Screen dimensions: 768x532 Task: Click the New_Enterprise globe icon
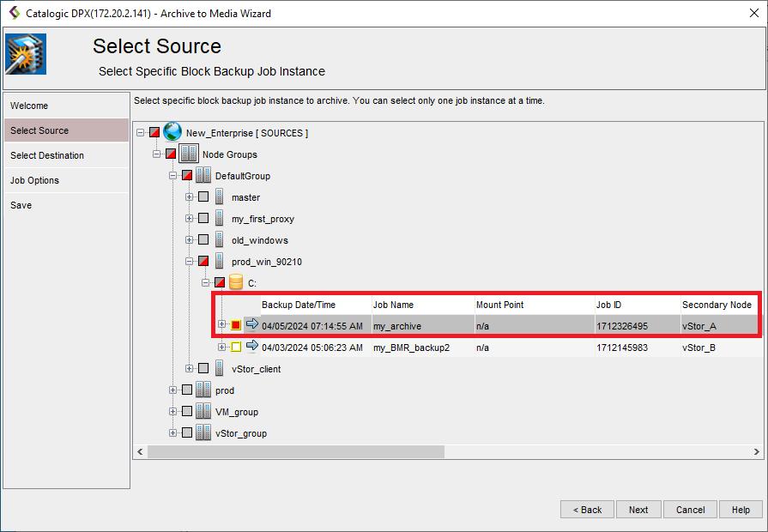[172, 132]
